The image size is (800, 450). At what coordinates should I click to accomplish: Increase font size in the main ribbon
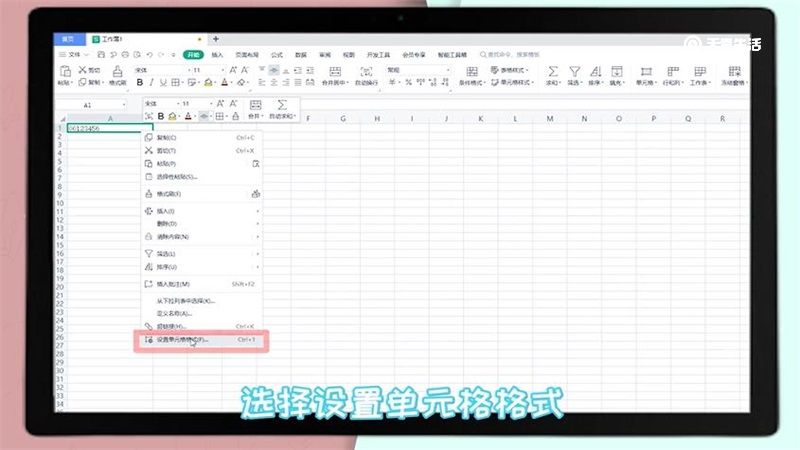coord(233,70)
